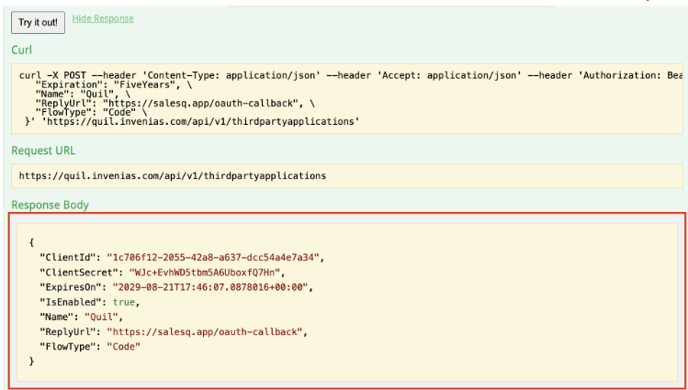This screenshot has width=688, height=390.
Task: Click the Try it out! button
Action: 38,22
